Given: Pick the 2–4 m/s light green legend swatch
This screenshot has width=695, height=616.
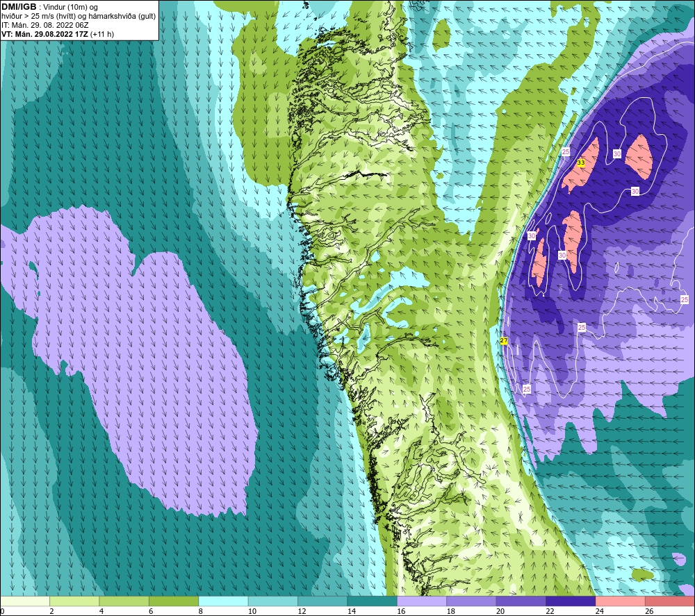Looking at the screenshot, I should [x=74, y=601].
